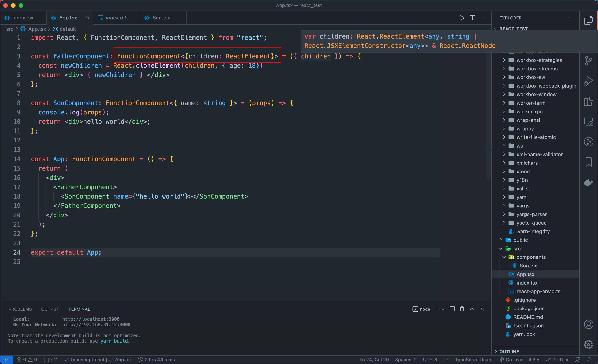Click the Run Code play icon

(462, 18)
